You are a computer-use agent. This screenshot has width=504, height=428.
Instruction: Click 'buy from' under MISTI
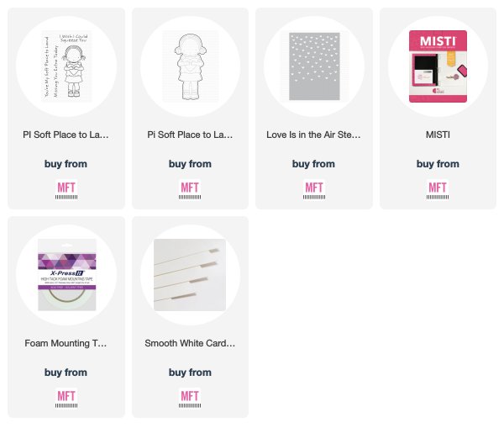pos(438,164)
